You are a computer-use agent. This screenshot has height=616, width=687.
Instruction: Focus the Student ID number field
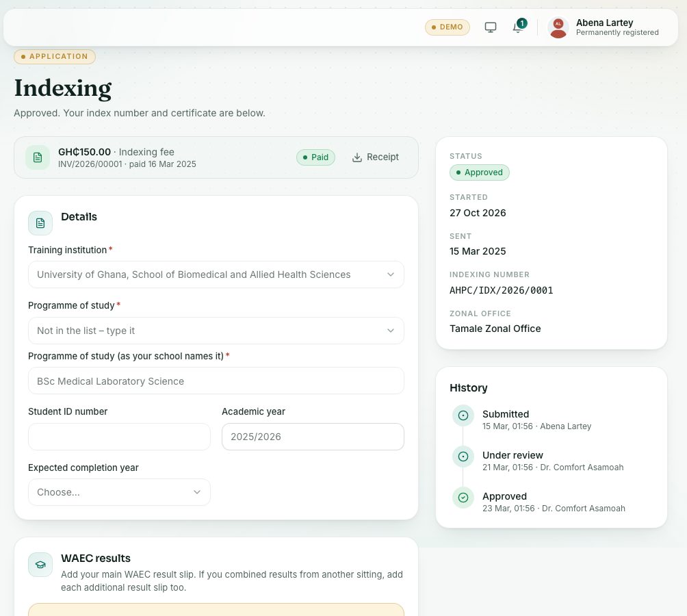point(119,437)
